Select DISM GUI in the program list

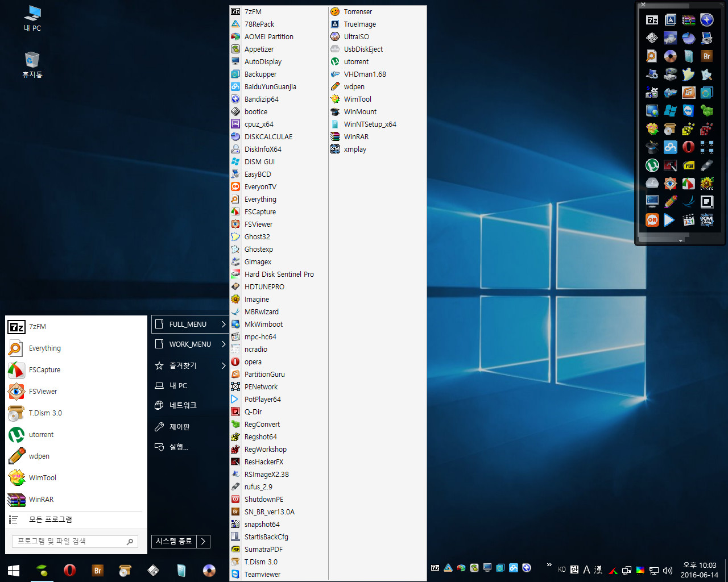point(279,162)
